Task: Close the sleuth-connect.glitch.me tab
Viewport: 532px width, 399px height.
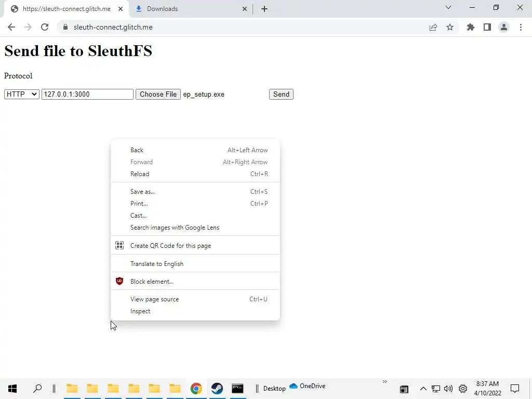Action: click(x=121, y=9)
